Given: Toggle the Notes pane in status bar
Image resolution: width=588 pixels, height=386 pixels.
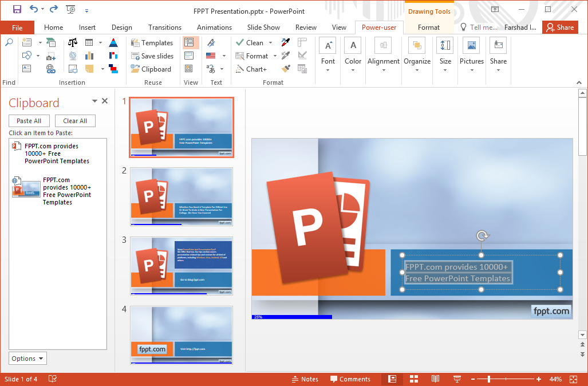Looking at the screenshot, I should [x=305, y=379].
